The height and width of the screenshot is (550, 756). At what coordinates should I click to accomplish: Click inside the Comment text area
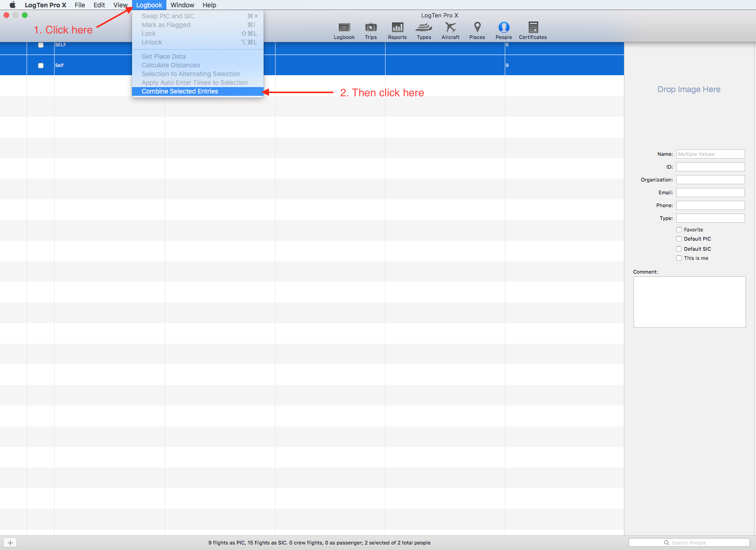tap(690, 302)
